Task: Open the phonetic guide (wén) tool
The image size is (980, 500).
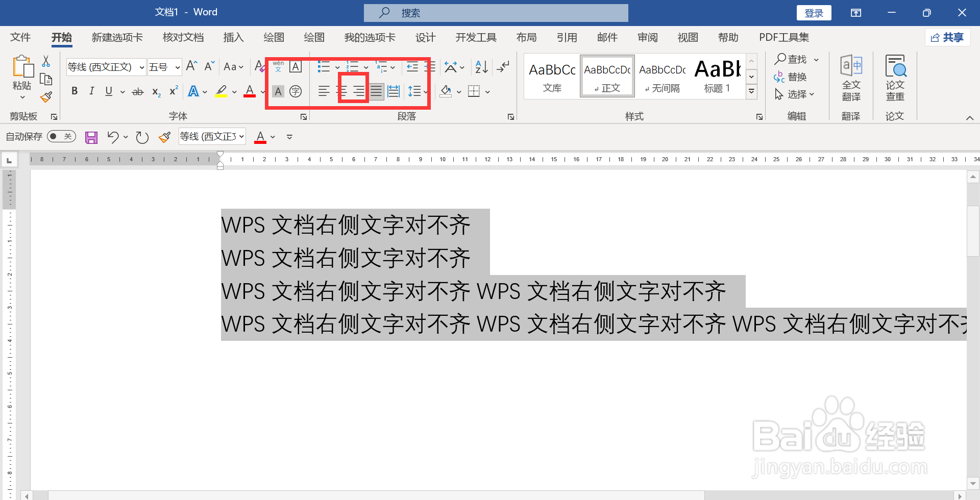Action: click(278, 66)
